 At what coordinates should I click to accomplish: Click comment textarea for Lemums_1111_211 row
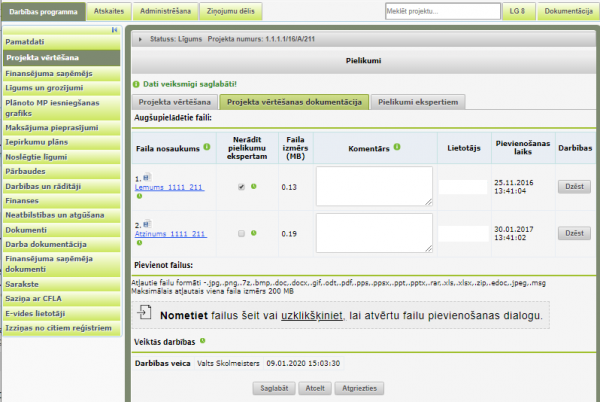(x=374, y=186)
